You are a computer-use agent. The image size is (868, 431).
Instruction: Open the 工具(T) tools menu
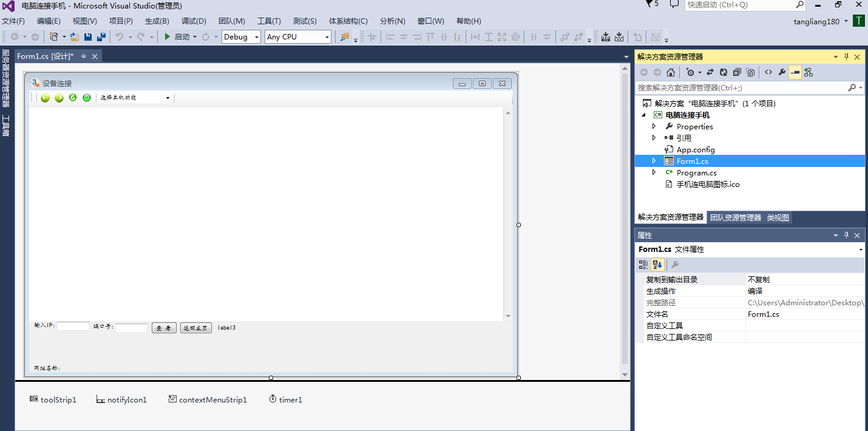[269, 21]
